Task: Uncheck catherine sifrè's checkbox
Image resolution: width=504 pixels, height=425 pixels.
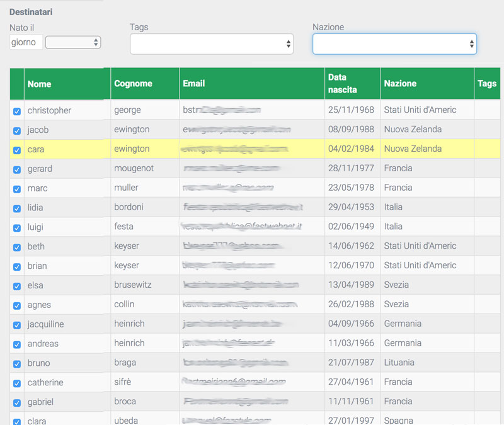Action: [x=17, y=383]
